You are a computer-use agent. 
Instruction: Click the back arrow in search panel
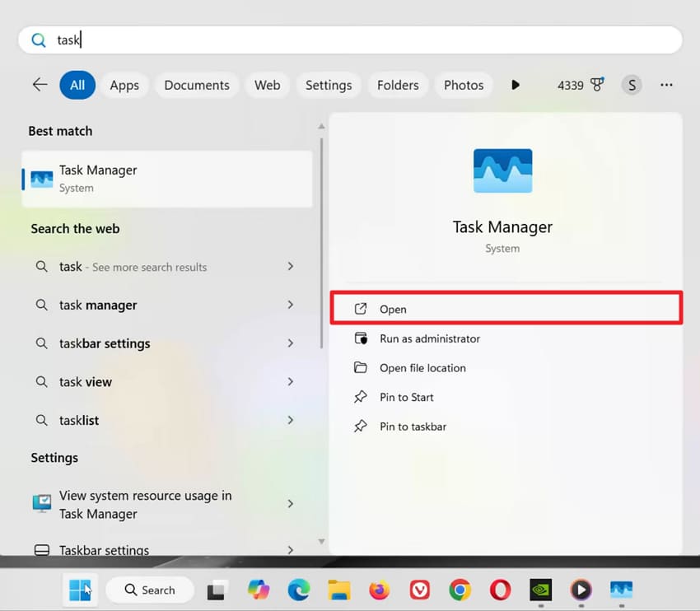(40, 84)
